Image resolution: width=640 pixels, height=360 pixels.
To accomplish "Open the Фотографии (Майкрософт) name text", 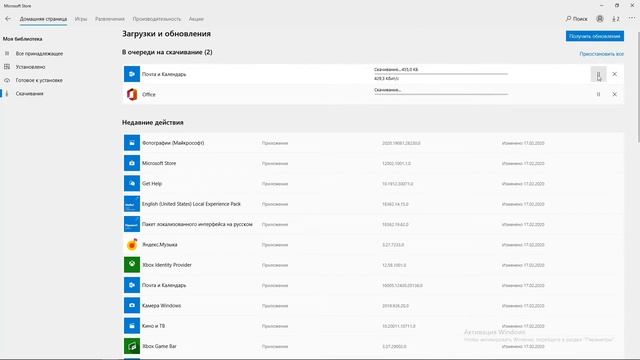I will (173, 143).
